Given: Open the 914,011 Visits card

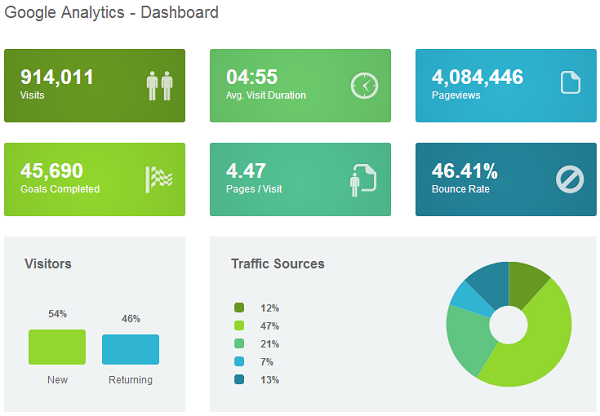Looking at the screenshot, I should (x=95, y=86).
